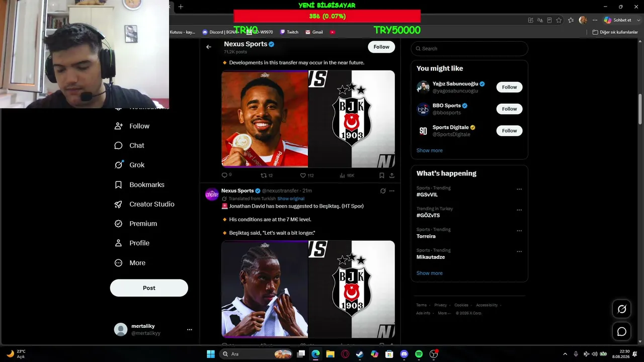Open Grok icon on Jonathan David post
This screenshot has width=644, height=362.
point(383,191)
